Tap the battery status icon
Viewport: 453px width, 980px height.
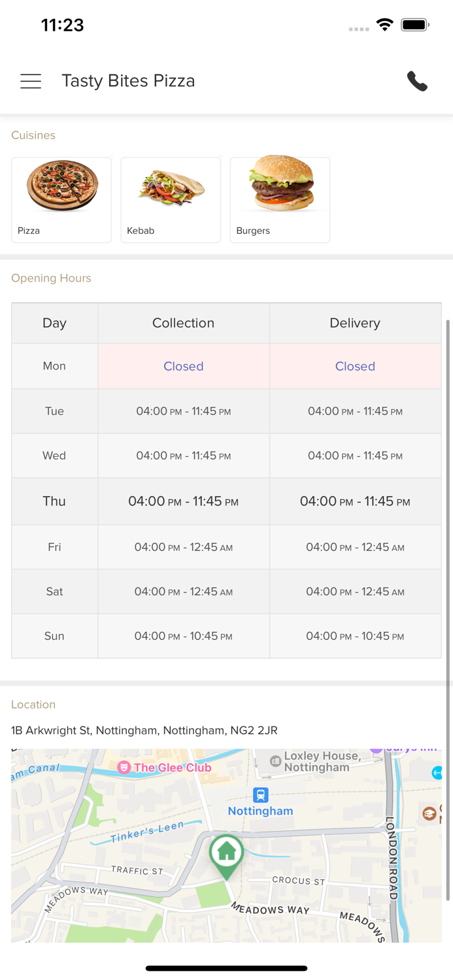coord(415,25)
